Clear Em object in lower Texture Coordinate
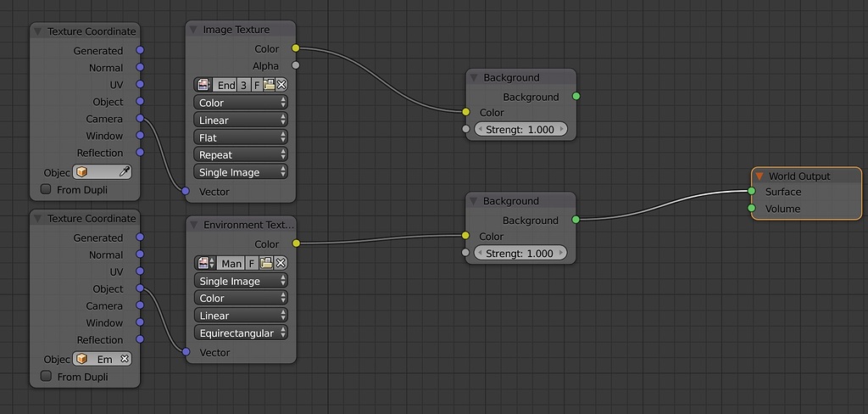The image size is (868, 414). point(125,359)
